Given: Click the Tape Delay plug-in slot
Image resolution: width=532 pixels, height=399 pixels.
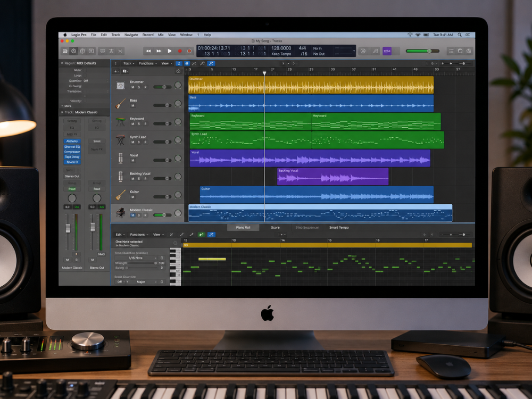Looking at the screenshot, I should (x=72, y=157).
